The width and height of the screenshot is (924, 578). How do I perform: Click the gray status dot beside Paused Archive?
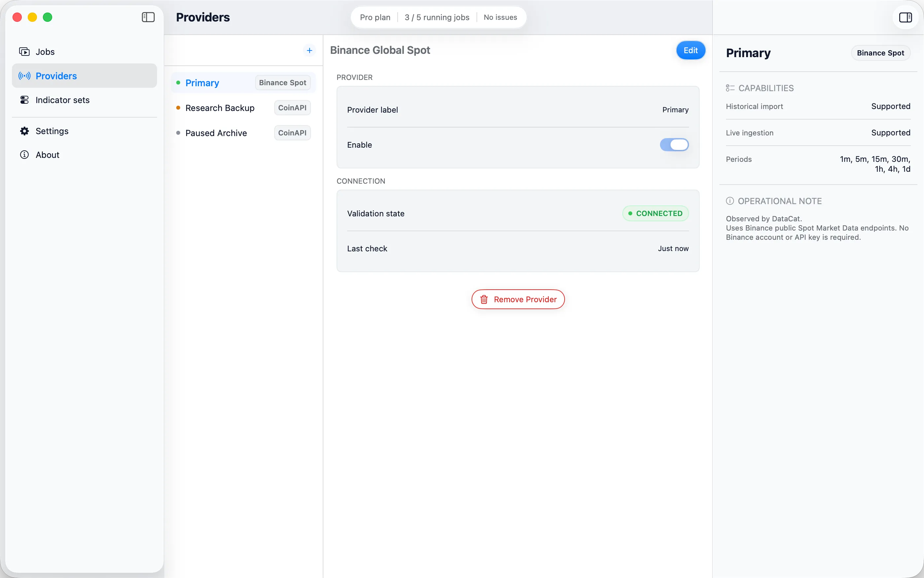click(x=178, y=133)
